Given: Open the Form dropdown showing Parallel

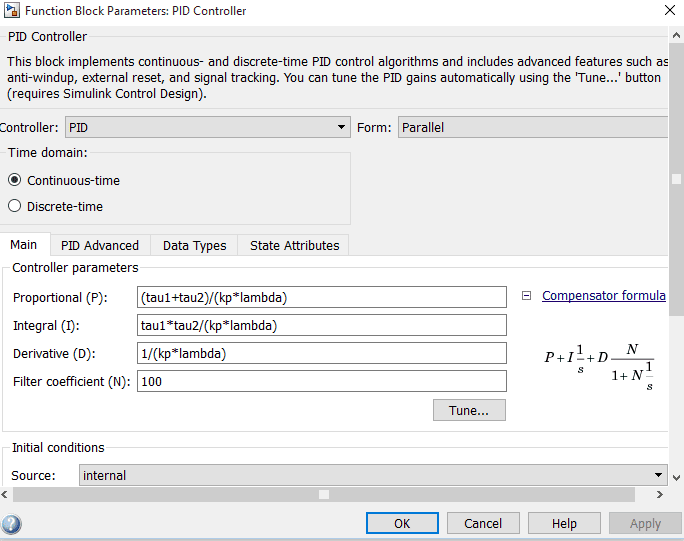Looking at the screenshot, I should click(x=532, y=128).
